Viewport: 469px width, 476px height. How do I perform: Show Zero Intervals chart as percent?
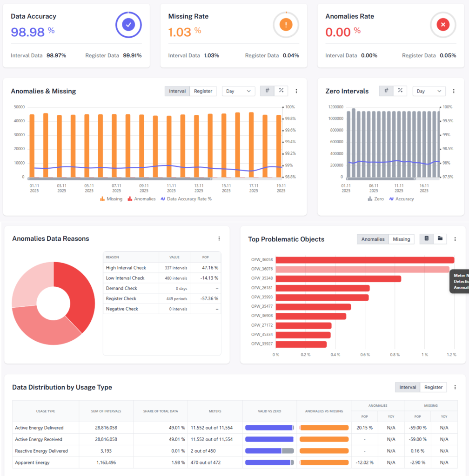coord(400,91)
